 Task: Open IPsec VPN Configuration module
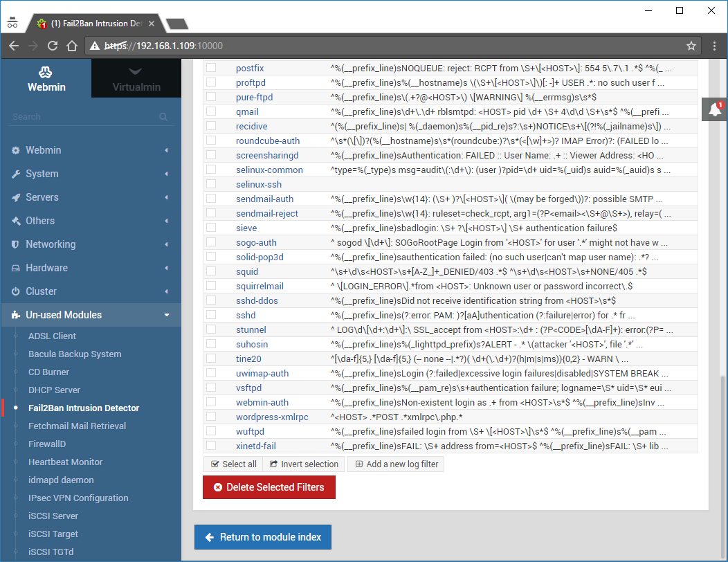[x=78, y=498]
